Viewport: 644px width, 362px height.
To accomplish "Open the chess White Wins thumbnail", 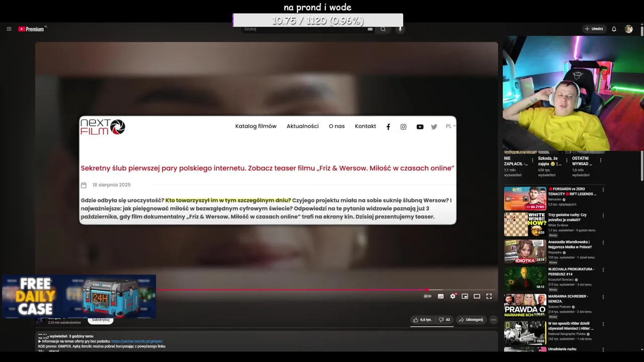I will click(525, 224).
